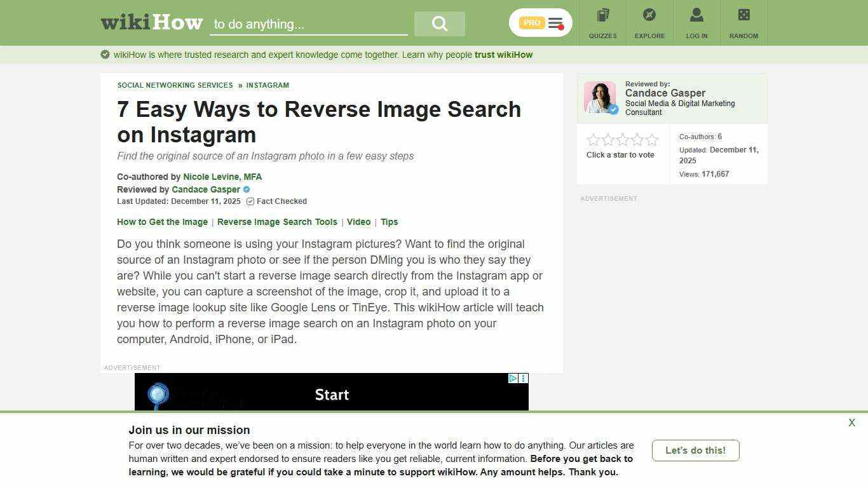Toggle the Fact Checked checkbox
This screenshot has width=868, height=488.
tap(250, 201)
